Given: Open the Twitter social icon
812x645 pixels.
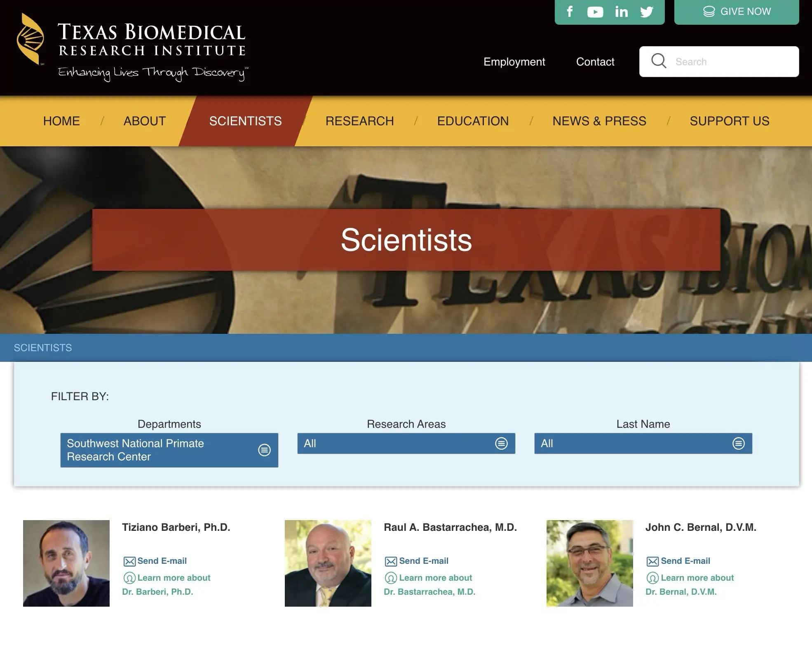Looking at the screenshot, I should (x=647, y=12).
